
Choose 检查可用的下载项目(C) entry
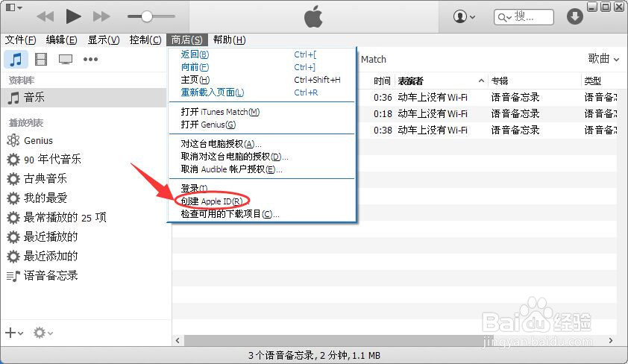pos(262,214)
